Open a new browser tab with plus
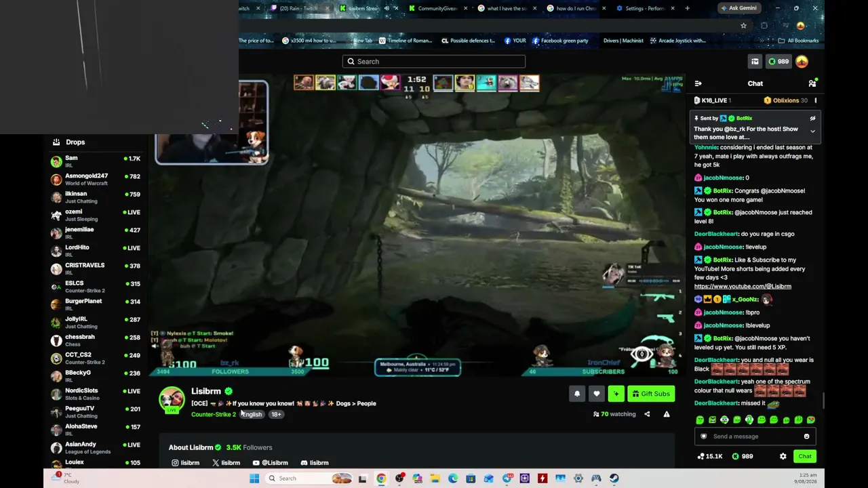 point(687,8)
